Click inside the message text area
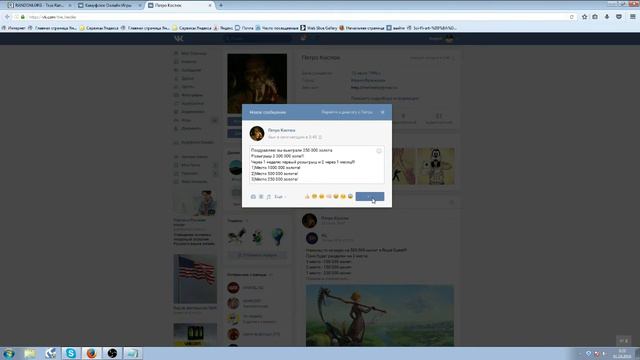 [317, 164]
